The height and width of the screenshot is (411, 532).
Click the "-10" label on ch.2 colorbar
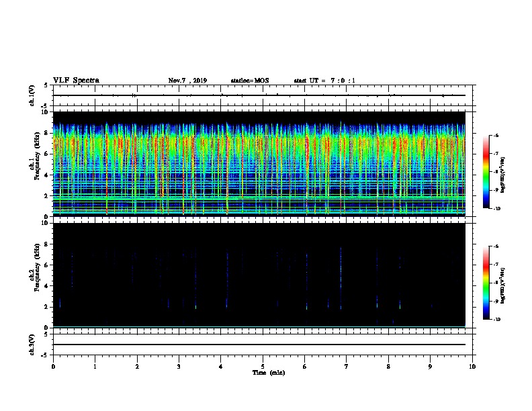[x=496, y=319]
